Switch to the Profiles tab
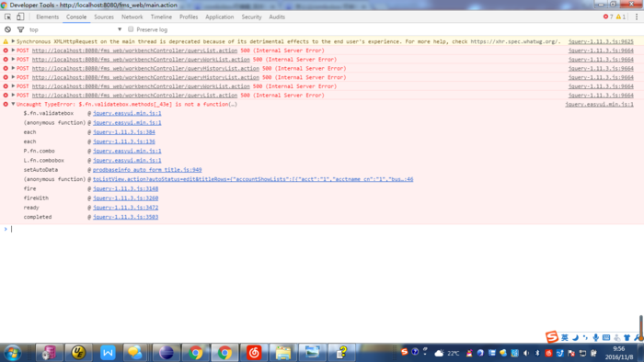644x362 pixels. tap(189, 17)
